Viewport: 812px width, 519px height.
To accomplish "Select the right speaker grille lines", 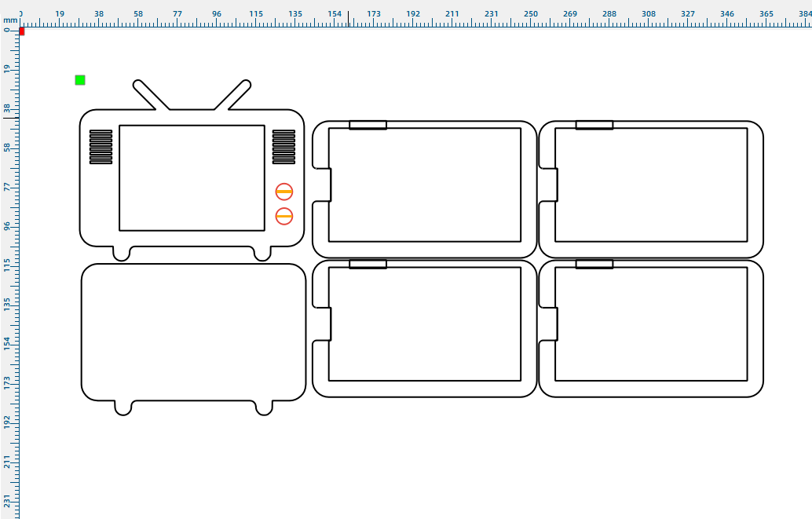I will point(283,147).
